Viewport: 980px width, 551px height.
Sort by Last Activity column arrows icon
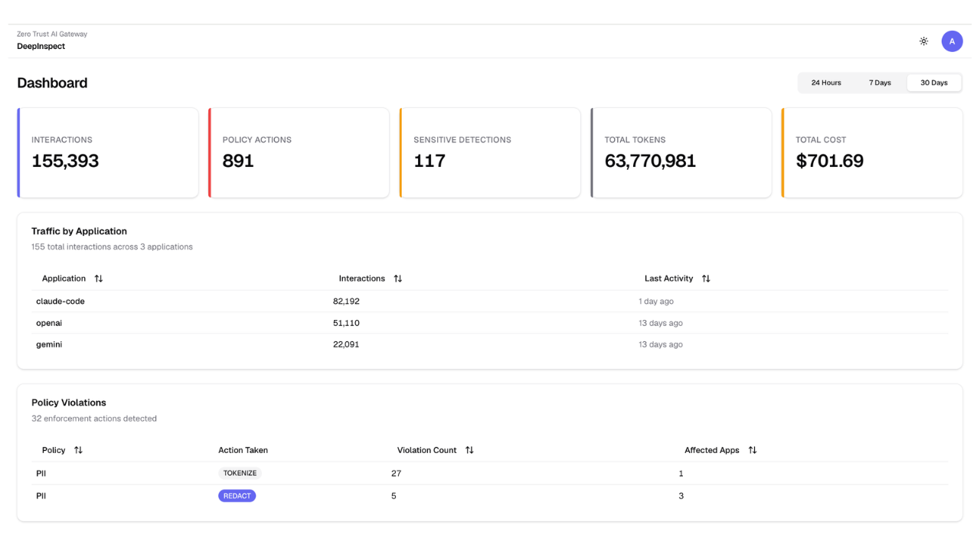pyautogui.click(x=706, y=279)
